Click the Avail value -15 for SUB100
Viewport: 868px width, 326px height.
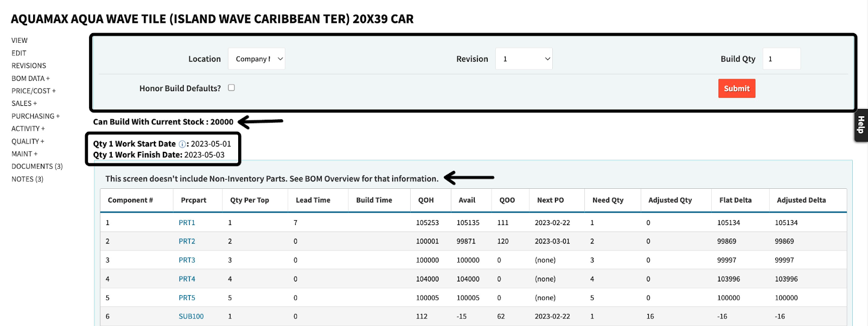coord(462,317)
